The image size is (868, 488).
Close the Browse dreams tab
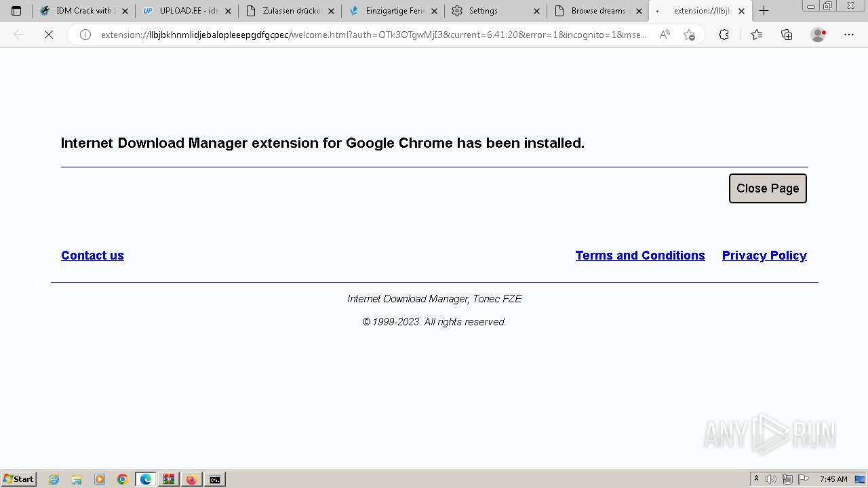(x=639, y=11)
